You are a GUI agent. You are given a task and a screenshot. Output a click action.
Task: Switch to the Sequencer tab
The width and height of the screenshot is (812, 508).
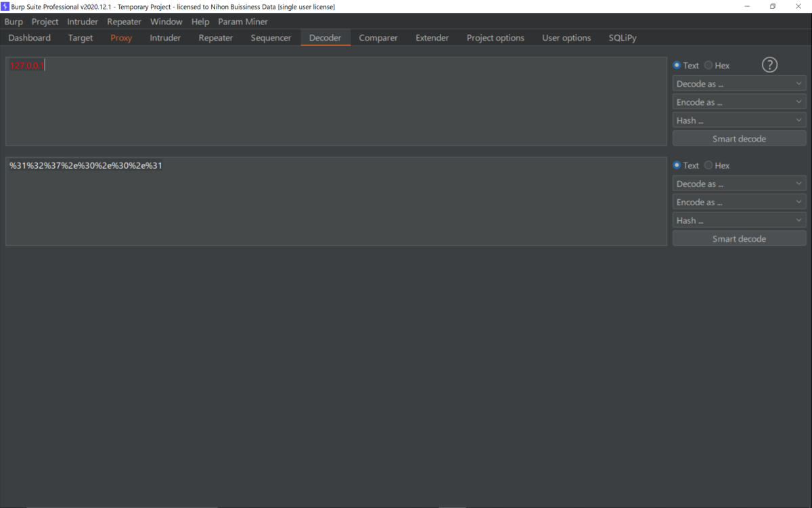pyautogui.click(x=271, y=38)
